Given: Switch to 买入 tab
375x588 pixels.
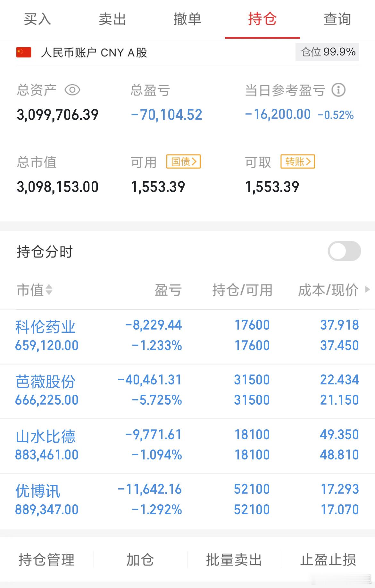Looking at the screenshot, I should tap(37, 19).
